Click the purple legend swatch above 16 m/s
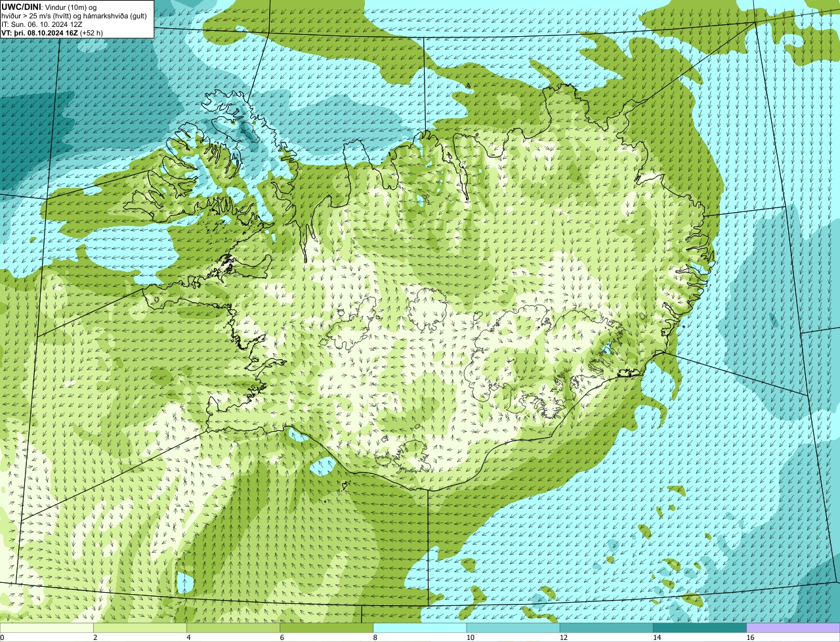 793,628
